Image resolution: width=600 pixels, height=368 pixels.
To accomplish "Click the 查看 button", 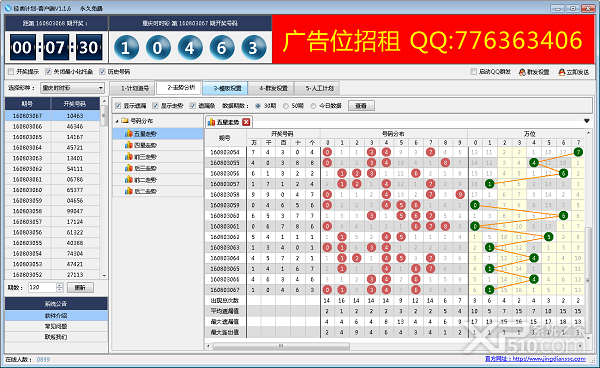I will pyautogui.click(x=361, y=106).
